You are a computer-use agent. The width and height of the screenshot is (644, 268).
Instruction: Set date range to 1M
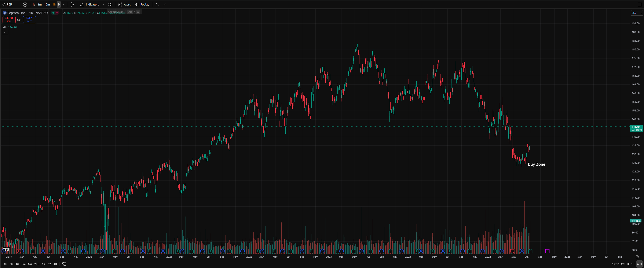click(18, 264)
